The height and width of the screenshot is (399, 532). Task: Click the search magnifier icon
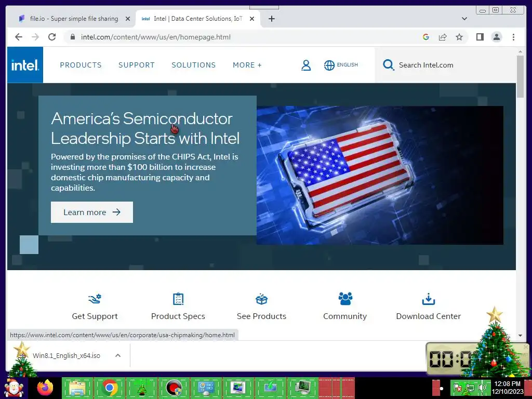[x=389, y=65]
